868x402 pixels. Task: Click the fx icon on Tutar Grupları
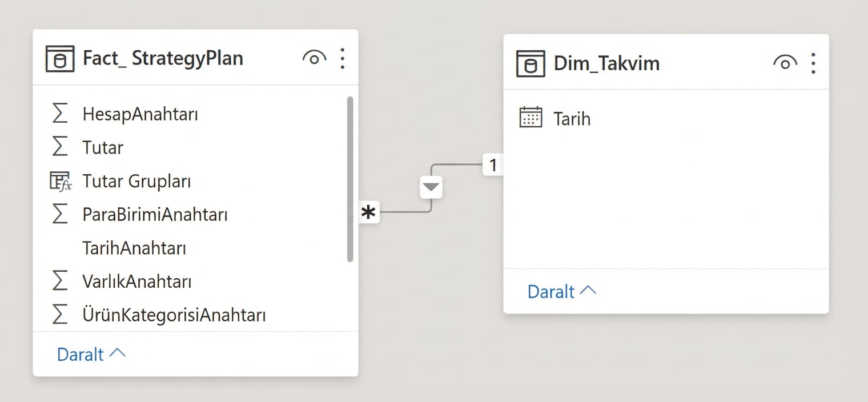pos(60,180)
